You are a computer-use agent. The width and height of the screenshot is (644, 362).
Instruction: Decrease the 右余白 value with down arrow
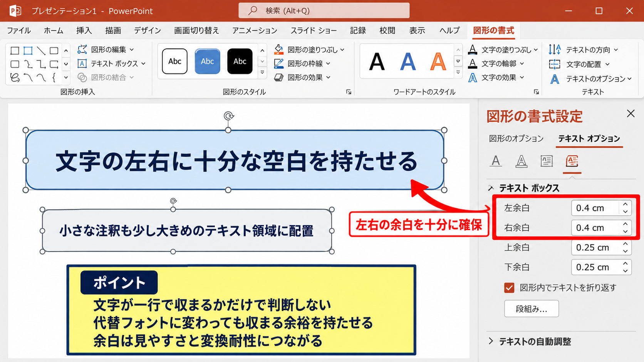pyautogui.click(x=626, y=231)
